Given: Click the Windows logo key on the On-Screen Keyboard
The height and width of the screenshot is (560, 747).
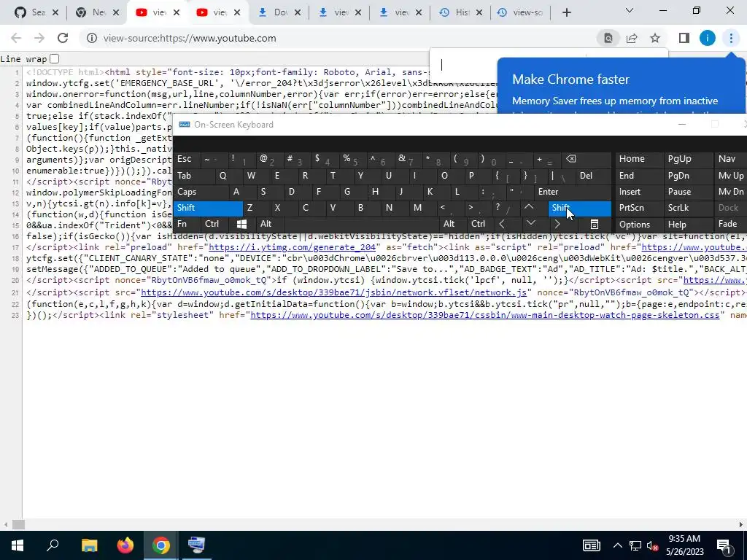Looking at the screenshot, I should (x=241, y=224).
